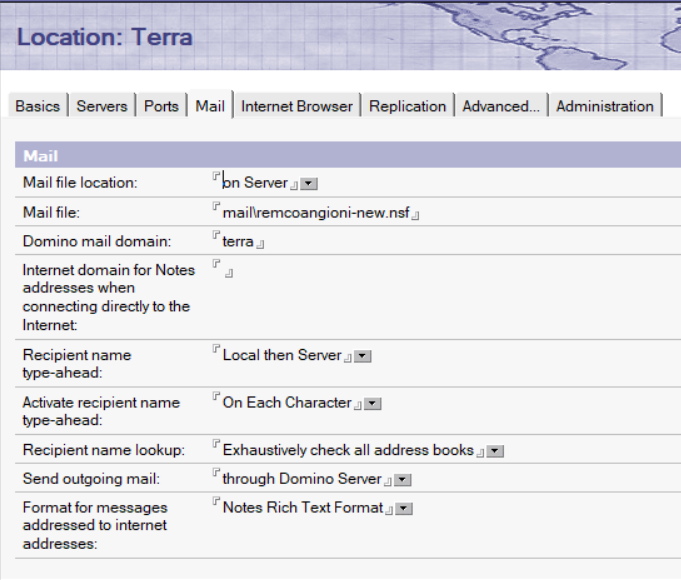
Task: Click 'Exhaustively check all address books' value
Action: click(348, 450)
